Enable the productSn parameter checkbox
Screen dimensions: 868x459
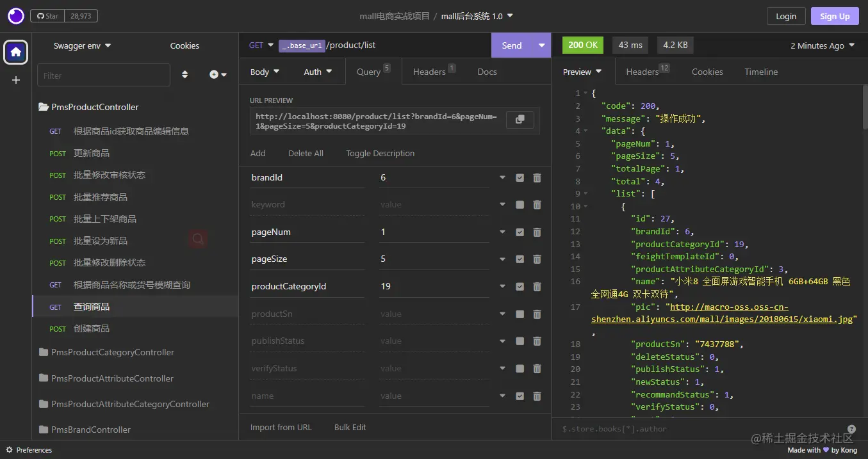(520, 314)
